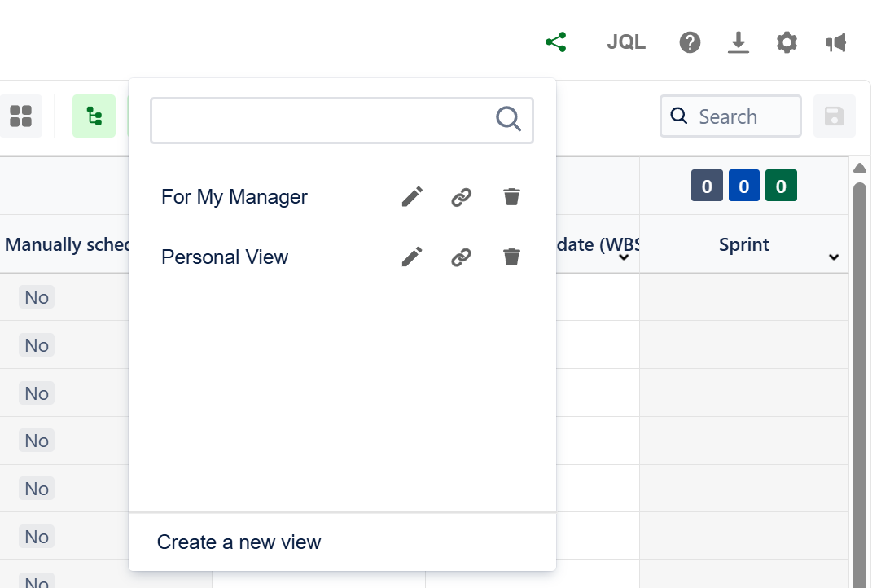Click the magnifier in the view search field

pyautogui.click(x=508, y=119)
